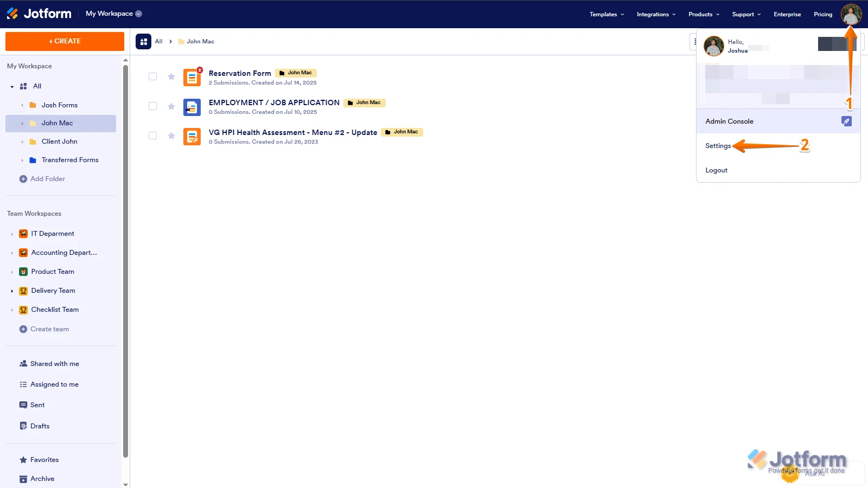The width and height of the screenshot is (868, 488).
Task: Select the Reservation Form checkbox
Action: tap(152, 76)
